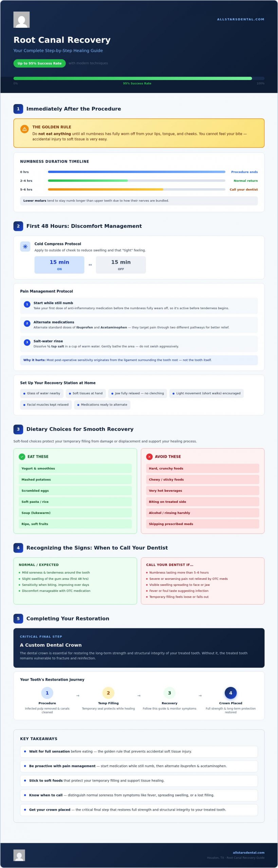
Task: Click the Cold Compress snowflake icon
Action: coord(25,246)
